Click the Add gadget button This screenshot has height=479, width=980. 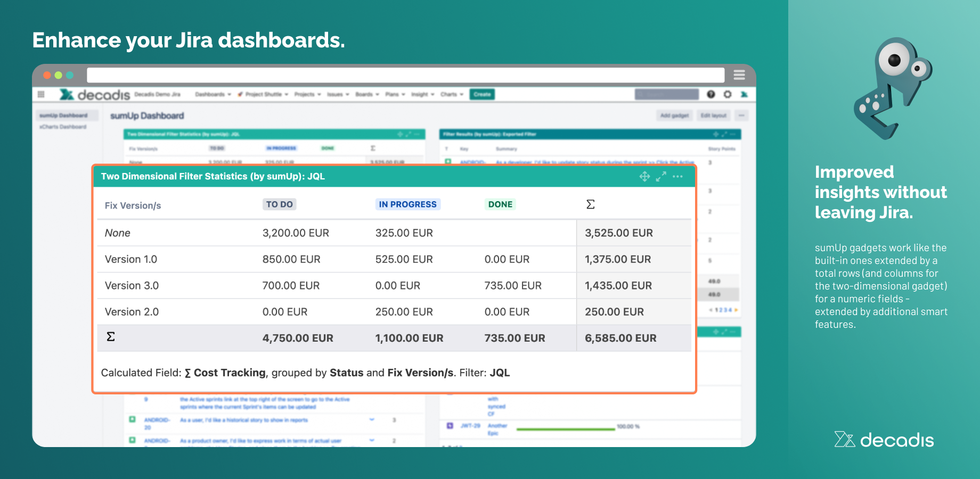[x=674, y=115]
